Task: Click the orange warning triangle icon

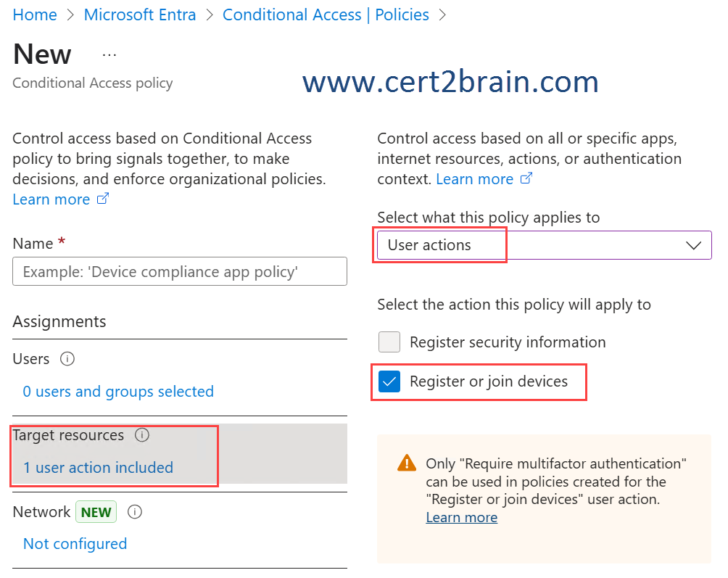Action: pos(407,463)
